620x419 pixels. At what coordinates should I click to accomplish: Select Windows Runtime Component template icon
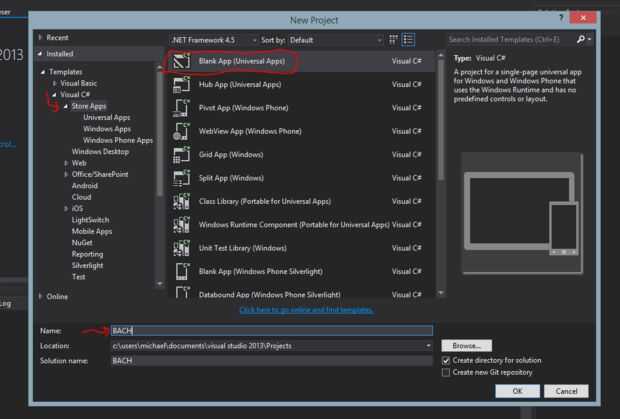181,225
